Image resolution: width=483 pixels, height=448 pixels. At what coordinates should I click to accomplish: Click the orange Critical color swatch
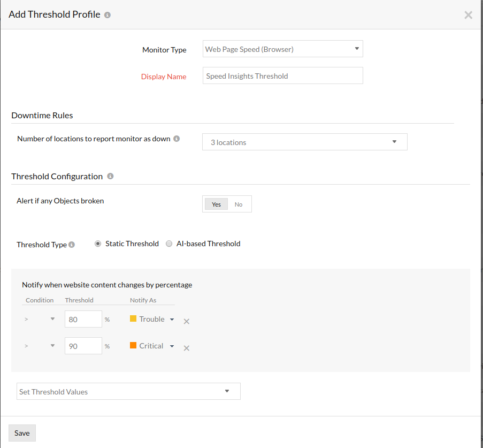(133, 346)
